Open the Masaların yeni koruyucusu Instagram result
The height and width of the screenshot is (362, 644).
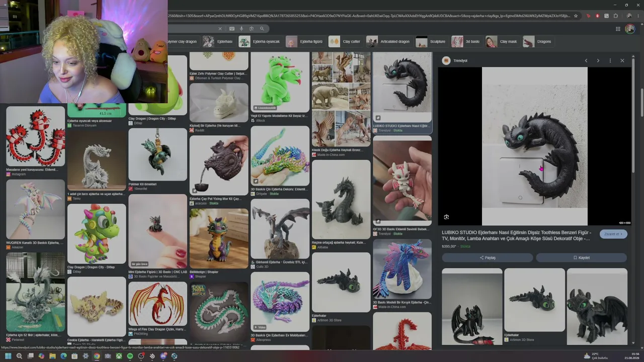35,141
